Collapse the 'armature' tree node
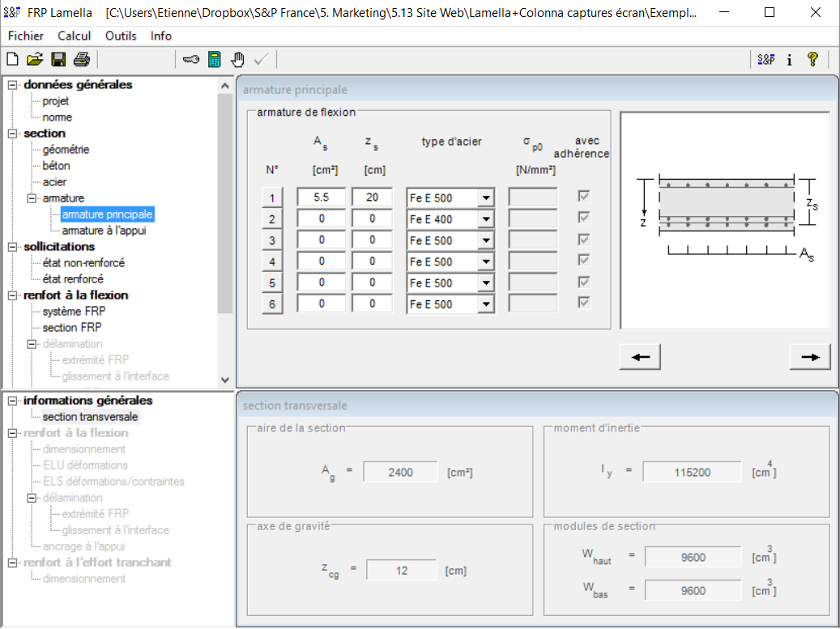The height and width of the screenshot is (629, 840). click(32, 198)
